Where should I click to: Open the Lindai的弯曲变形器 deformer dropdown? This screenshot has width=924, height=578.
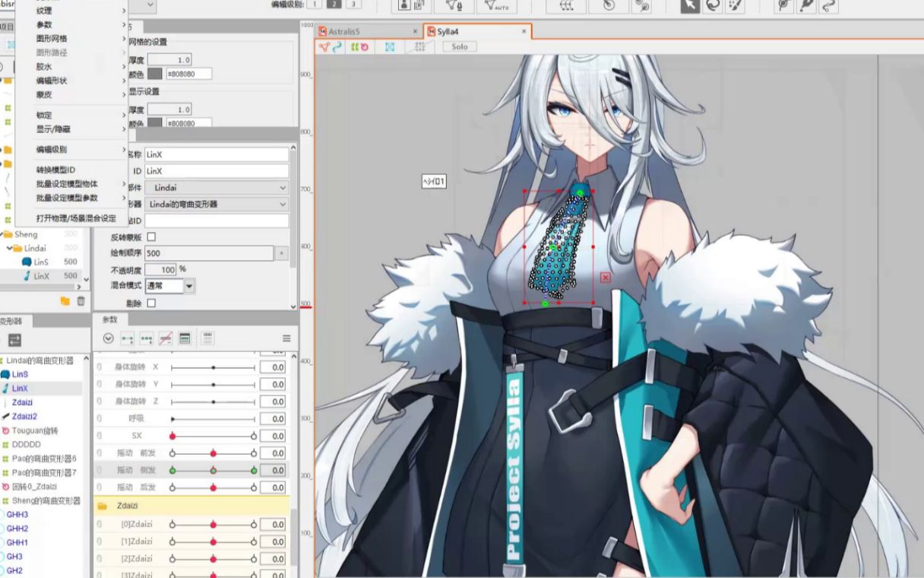point(217,204)
